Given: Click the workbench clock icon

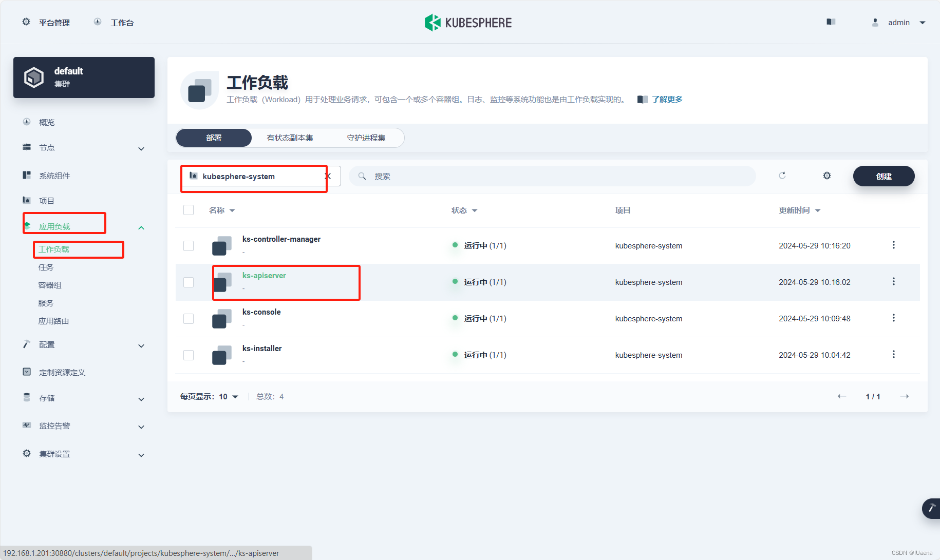Looking at the screenshot, I should 98,22.
